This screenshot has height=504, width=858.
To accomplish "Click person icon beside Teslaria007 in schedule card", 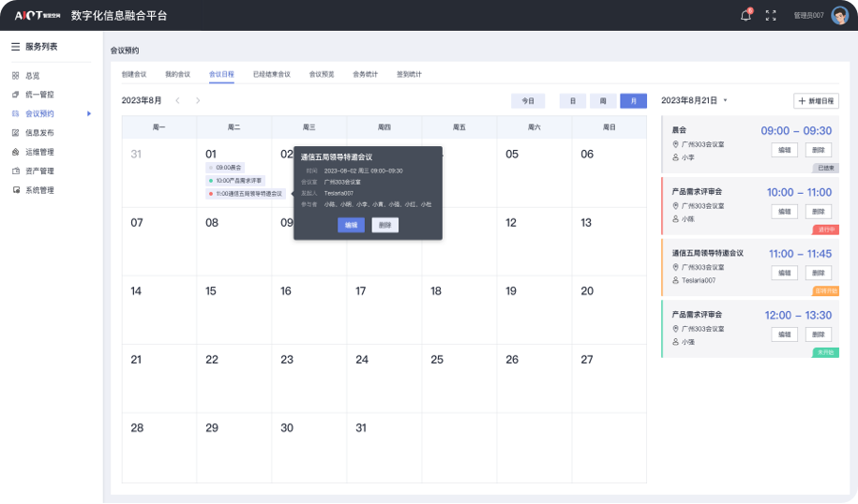I will tap(675, 280).
